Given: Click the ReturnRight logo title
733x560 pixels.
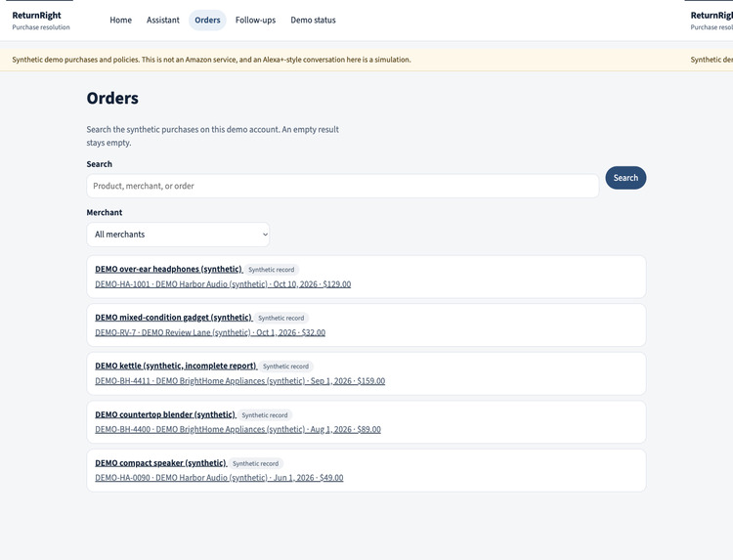Looking at the screenshot, I should pos(36,15).
